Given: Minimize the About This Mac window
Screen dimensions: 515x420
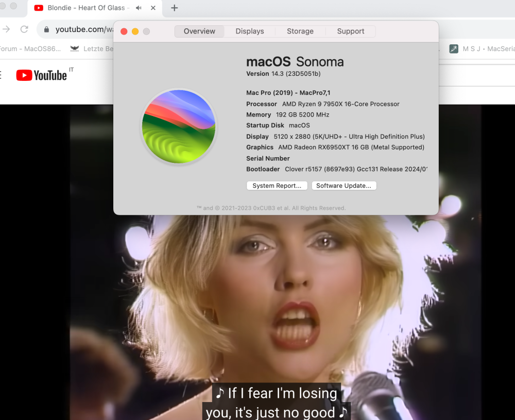Looking at the screenshot, I should [x=135, y=31].
